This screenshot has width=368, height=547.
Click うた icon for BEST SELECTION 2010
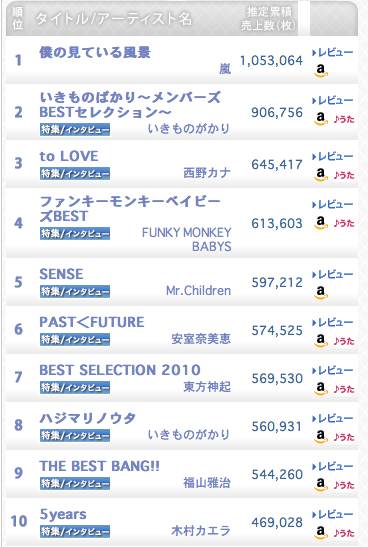[344, 389]
